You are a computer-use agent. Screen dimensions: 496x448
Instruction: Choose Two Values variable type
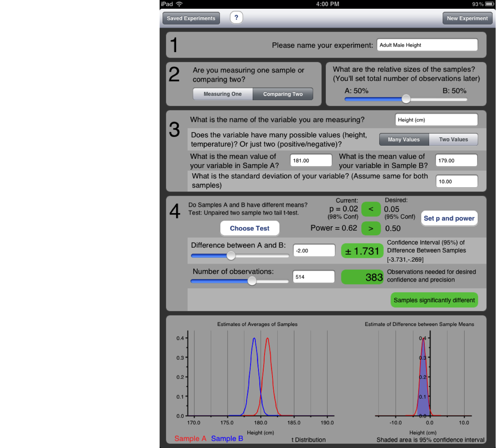click(x=453, y=139)
